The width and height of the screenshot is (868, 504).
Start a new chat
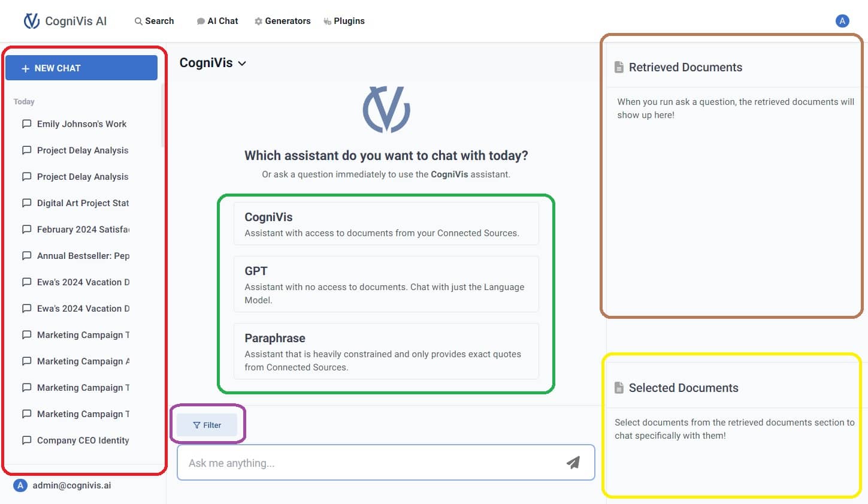tap(81, 68)
